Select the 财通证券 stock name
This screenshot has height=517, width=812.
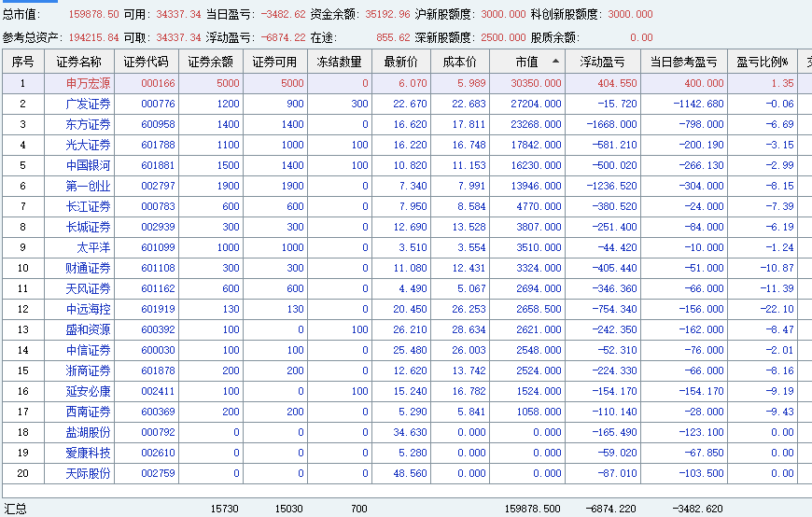coord(88,268)
